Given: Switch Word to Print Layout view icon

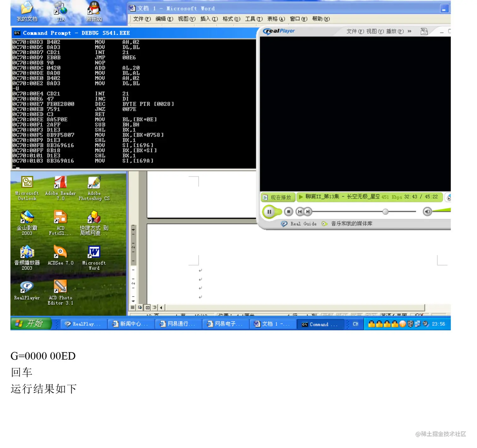Looking at the screenshot, I should coord(147,307).
